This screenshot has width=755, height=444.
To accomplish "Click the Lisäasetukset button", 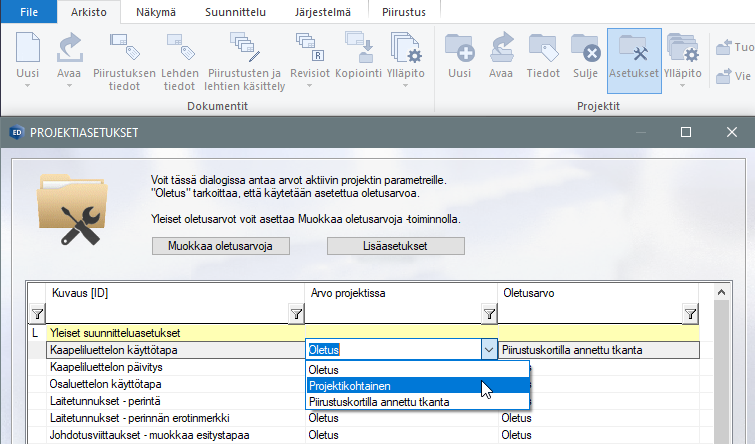I will [395, 246].
